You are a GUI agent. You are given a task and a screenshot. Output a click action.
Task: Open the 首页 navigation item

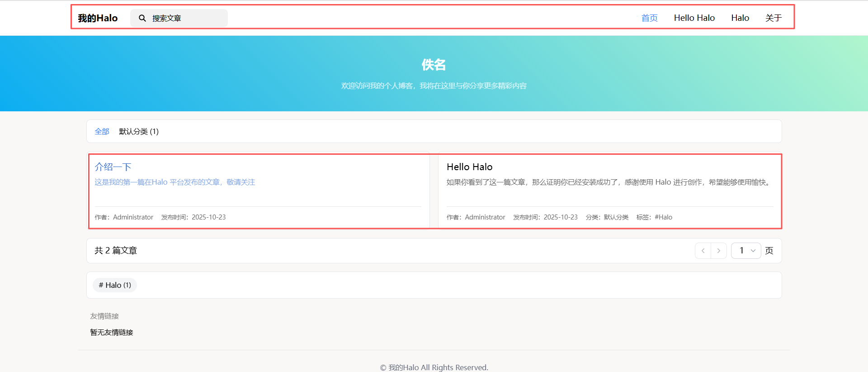pos(649,18)
